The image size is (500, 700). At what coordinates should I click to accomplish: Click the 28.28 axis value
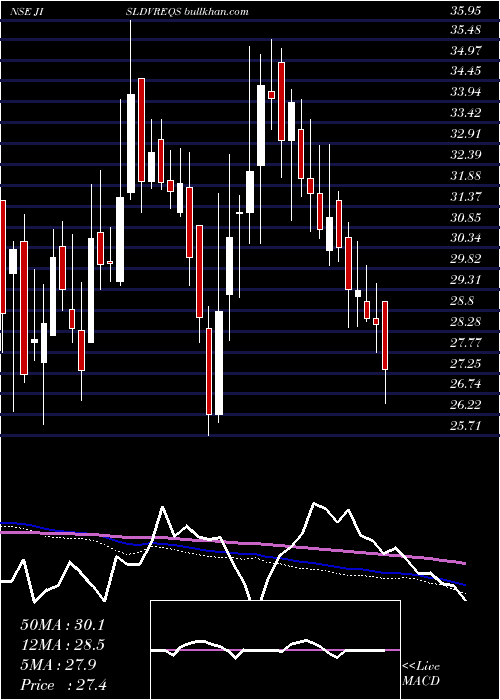tap(465, 321)
